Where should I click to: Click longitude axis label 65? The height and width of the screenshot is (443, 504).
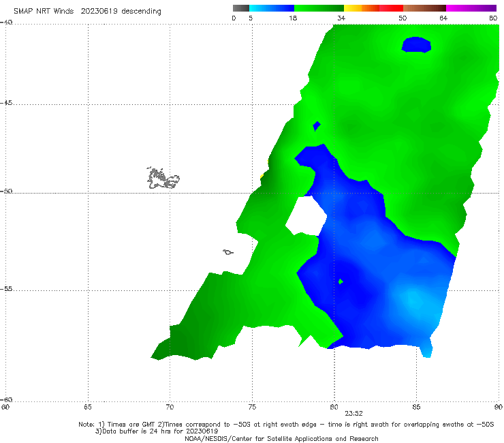88,407
